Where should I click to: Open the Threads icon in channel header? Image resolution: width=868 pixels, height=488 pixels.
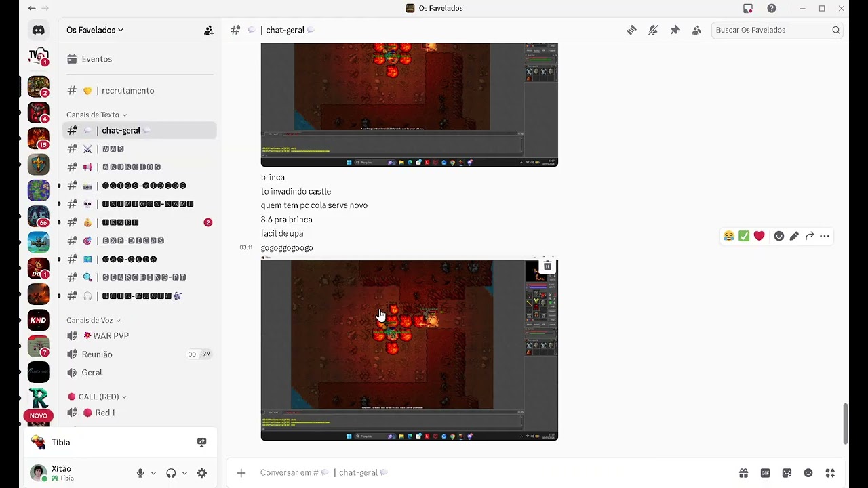coord(631,30)
